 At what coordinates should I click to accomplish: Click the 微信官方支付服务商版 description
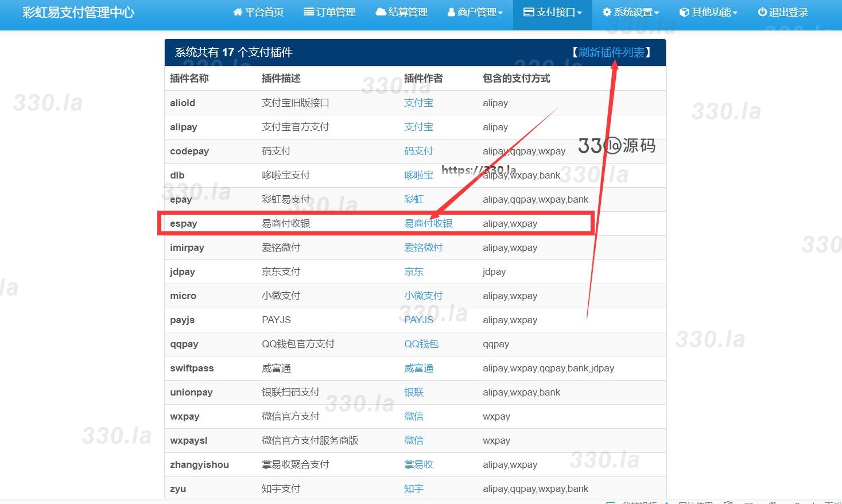[310, 440]
